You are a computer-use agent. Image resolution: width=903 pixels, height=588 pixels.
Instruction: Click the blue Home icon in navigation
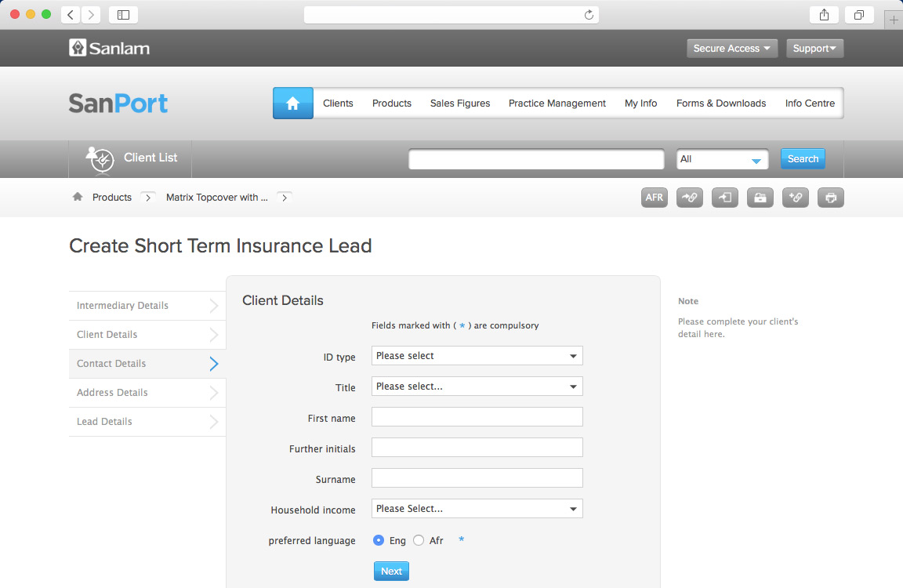tap(293, 103)
